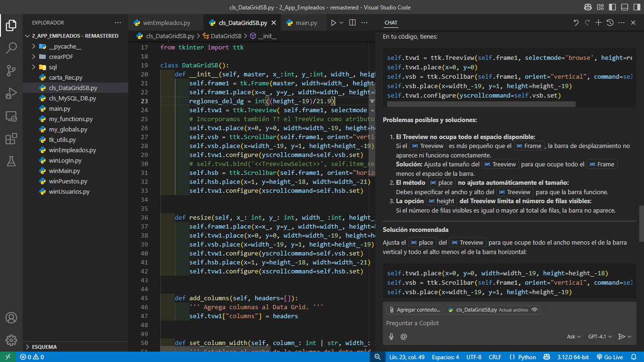
Task: Open chat panel more actions menu
Action: (x=621, y=23)
